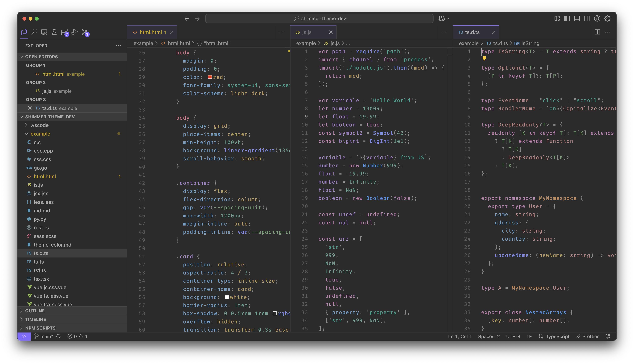Open the Search view in activity bar

click(34, 32)
